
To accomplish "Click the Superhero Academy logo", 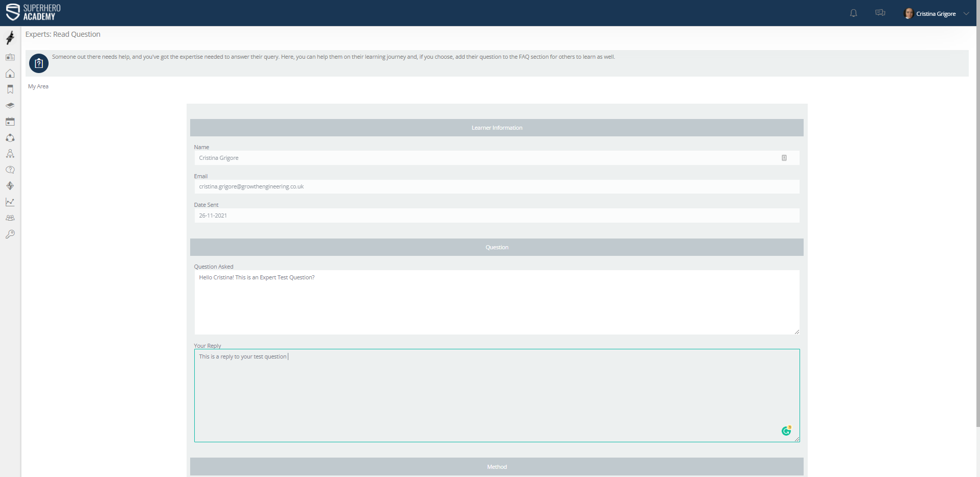I will coord(33,12).
